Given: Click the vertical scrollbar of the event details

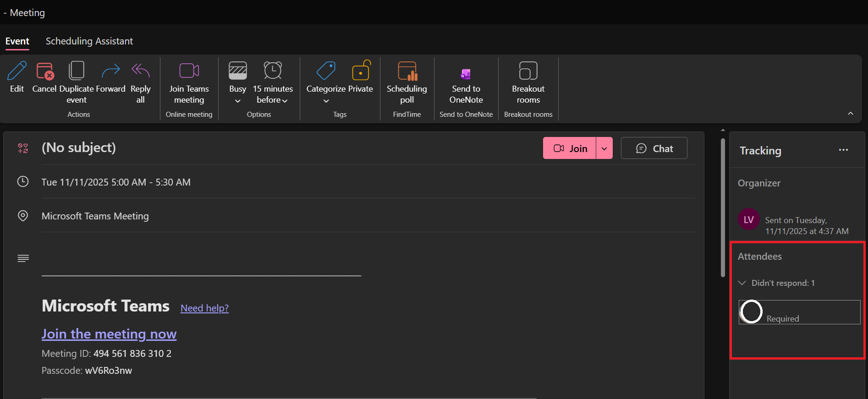Looking at the screenshot, I should [x=723, y=208].
